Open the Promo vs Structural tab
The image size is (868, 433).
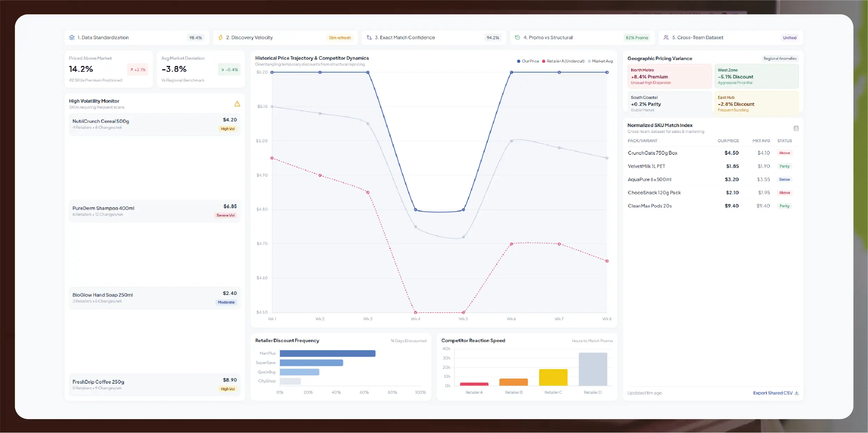[x=582, y=37]
